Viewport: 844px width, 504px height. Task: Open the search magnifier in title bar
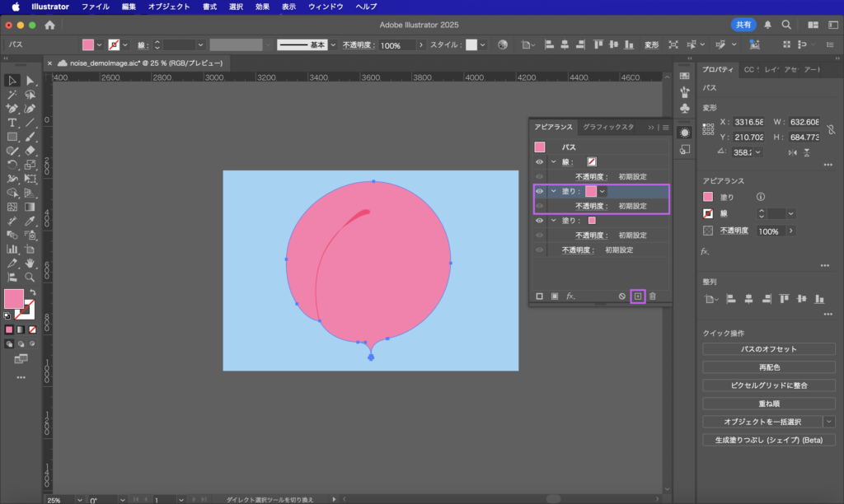click(786, 25)
